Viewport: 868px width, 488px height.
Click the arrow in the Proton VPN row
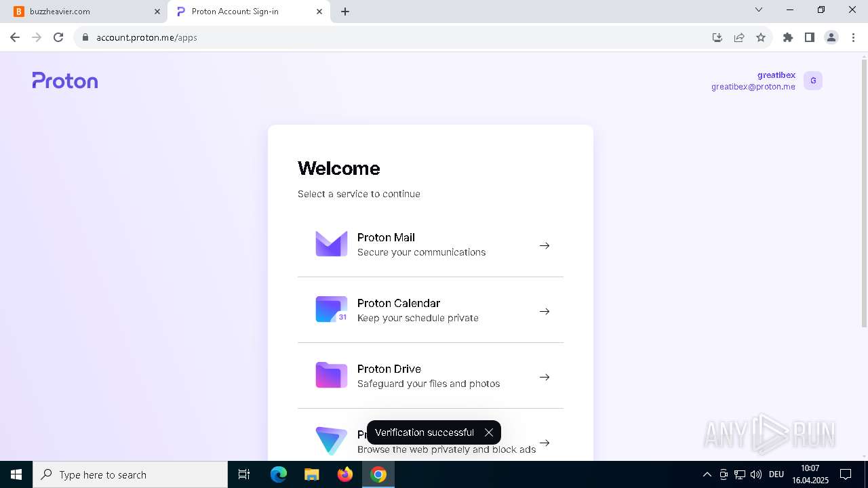(545, 443)
